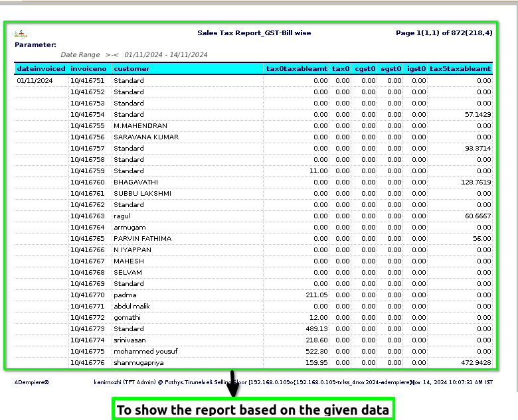Click customer MAHESH
The image size is (518, 420).
pos(129,261)
